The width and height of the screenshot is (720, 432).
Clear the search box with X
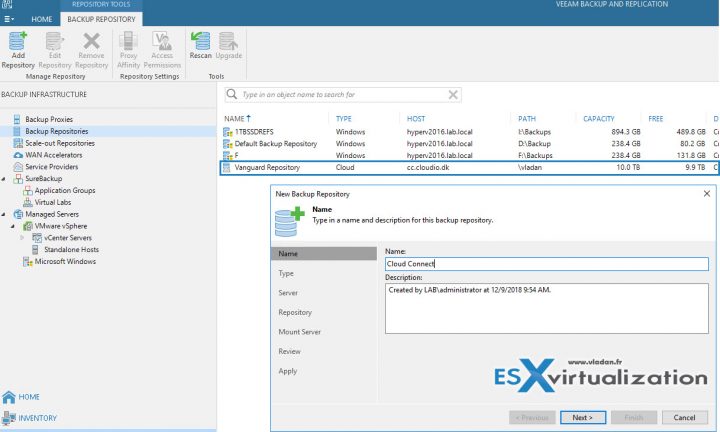point(453,95)
